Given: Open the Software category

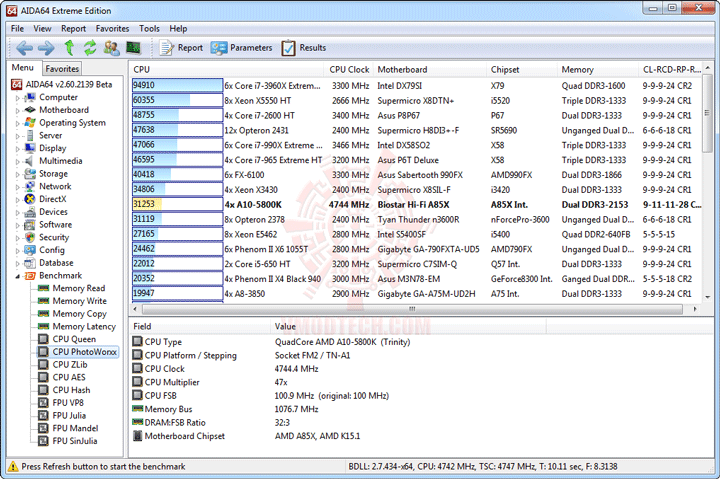Looking at the screenshot, I should (56, 225).
